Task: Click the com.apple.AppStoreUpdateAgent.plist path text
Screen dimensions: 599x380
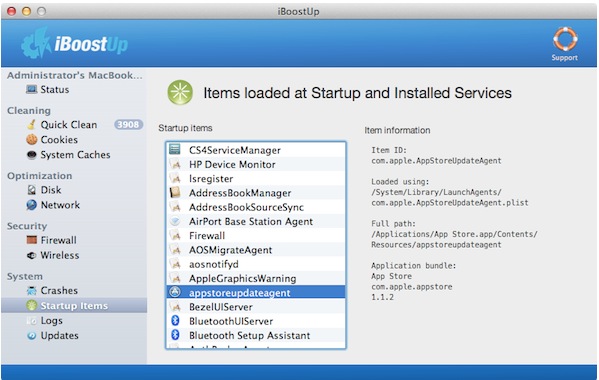Action: [450, 203]
